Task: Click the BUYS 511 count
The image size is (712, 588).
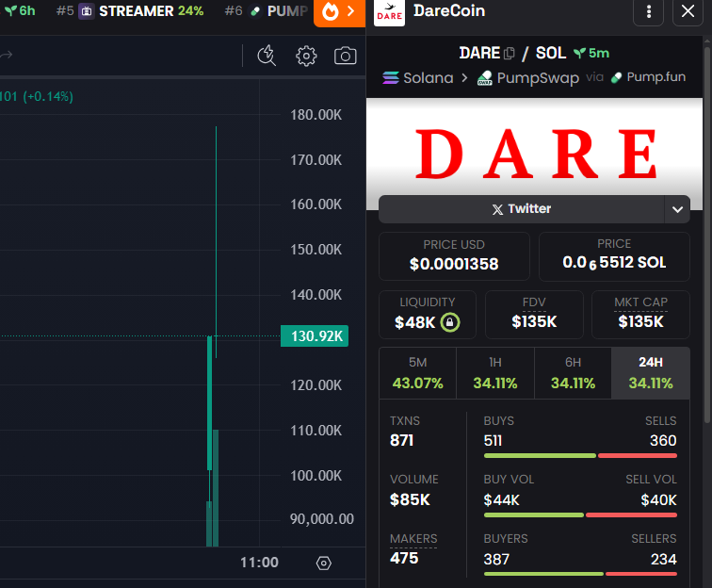Action: click(493, 441)
